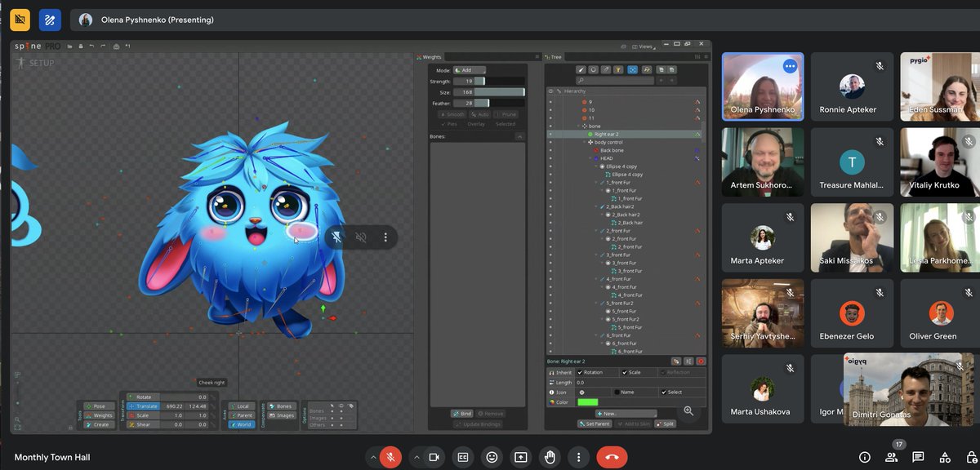This screenshot has width=980, height=470.
Task: Leave the call with red hang-up button
Action: click(x=612, y=457)
